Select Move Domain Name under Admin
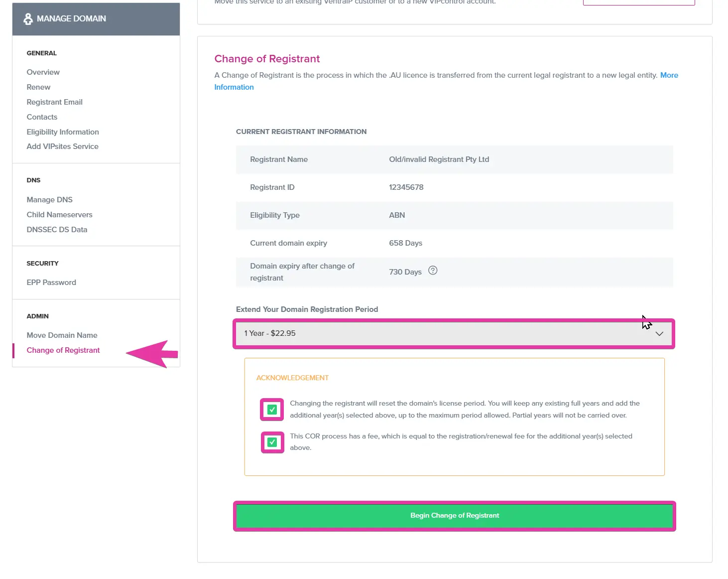 [62, 335]
